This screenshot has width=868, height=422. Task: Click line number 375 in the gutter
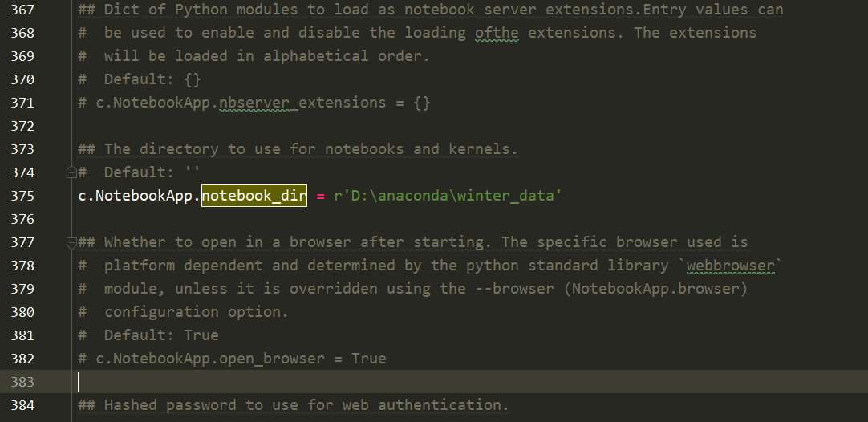tap(22, 196)
